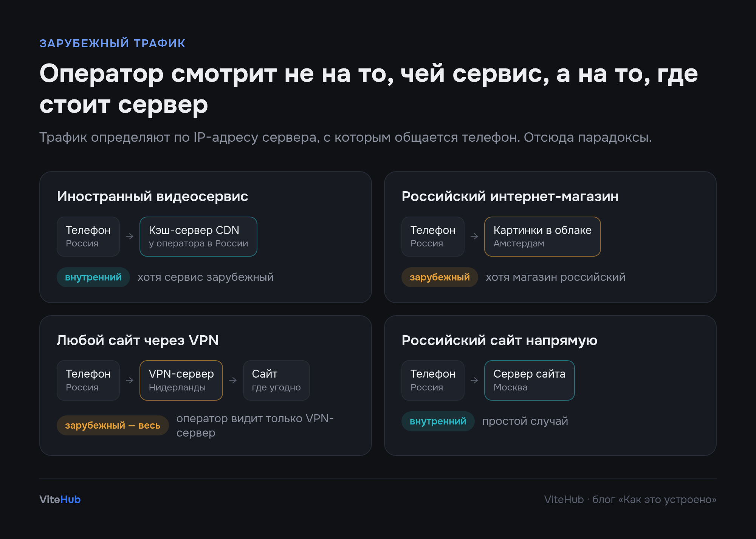
Task: Click arrow between Телефон and Картинки в облаке
Action: pos(474,236)
